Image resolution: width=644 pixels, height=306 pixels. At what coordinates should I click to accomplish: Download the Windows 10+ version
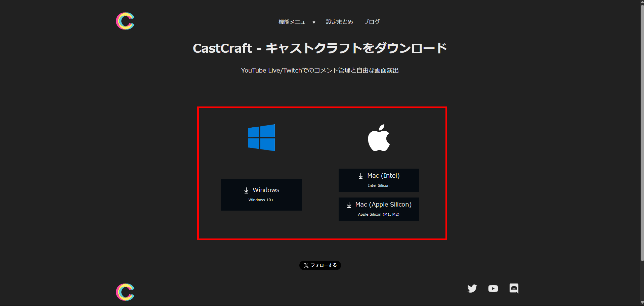click(261, 195)
